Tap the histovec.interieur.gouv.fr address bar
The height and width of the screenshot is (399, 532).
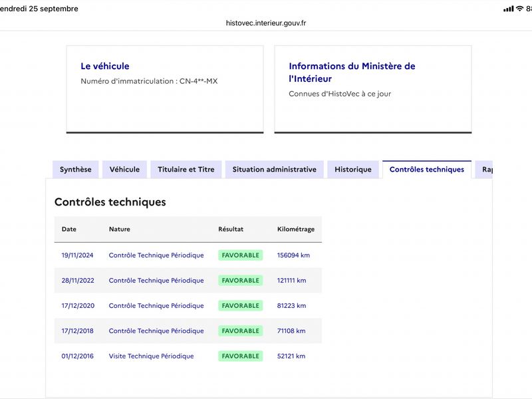[x=266, y=23]
